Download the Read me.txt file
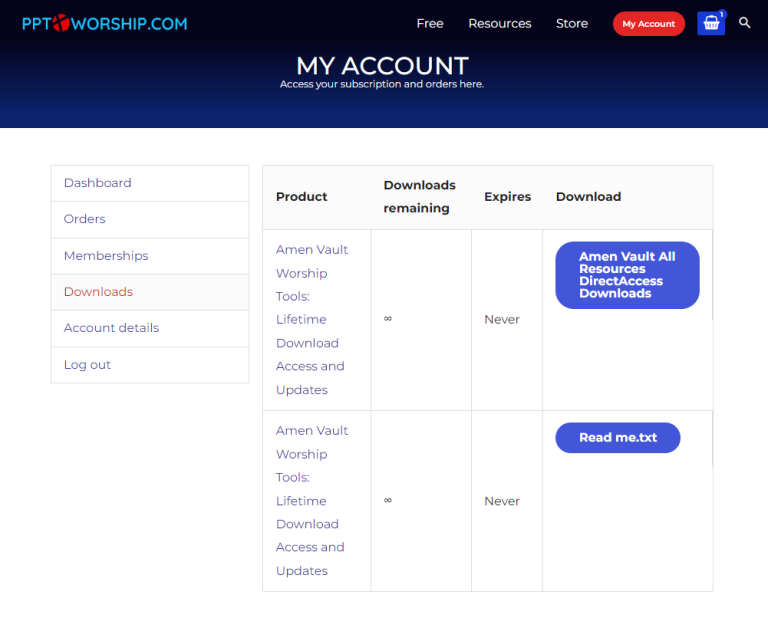 (618, 438)
